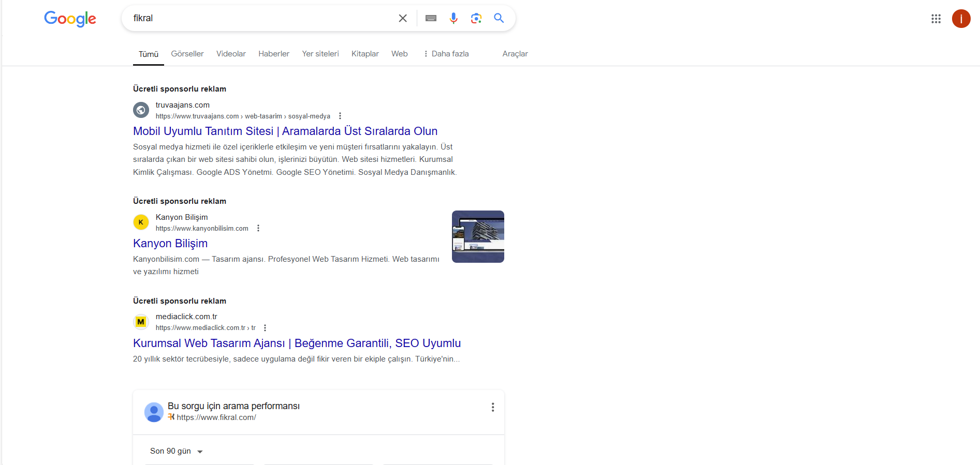Open the Mobil Uyumlu Tanıtım Sitesi ad link
Viewport: 980px width, 465px height.
[285, 131]
